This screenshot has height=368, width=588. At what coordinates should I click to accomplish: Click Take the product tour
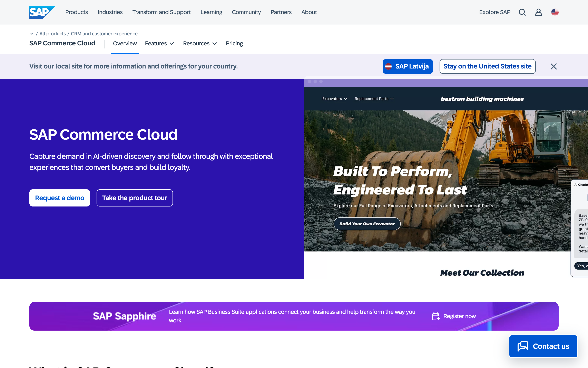135,198
